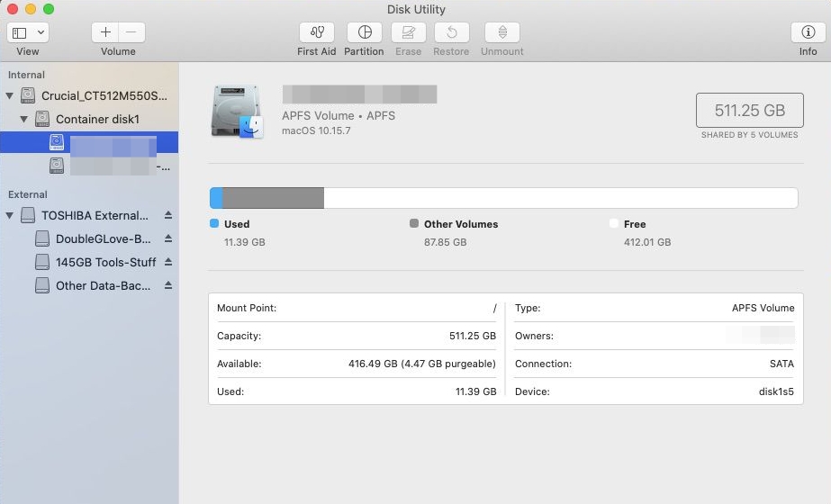The width and height of the screenshot is (831, 504).
Task: Eject the TOSHIBA External drive
Action: point(168,215)
